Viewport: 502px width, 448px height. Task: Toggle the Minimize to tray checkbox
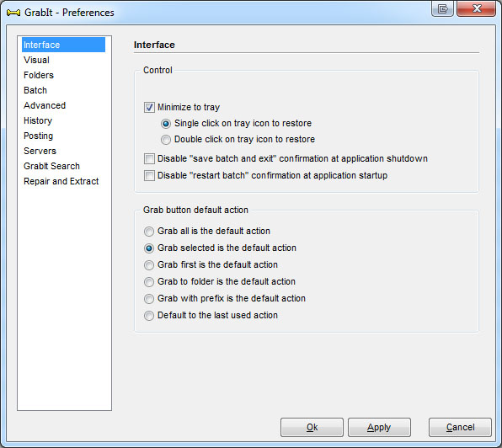149,107
